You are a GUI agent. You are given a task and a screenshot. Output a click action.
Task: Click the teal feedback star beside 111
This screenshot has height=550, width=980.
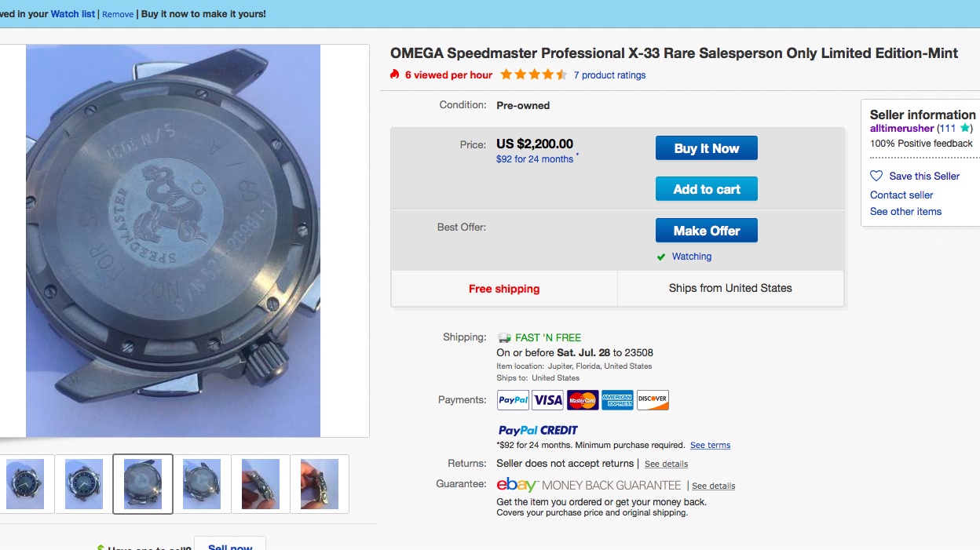click(x=965, y=128)
